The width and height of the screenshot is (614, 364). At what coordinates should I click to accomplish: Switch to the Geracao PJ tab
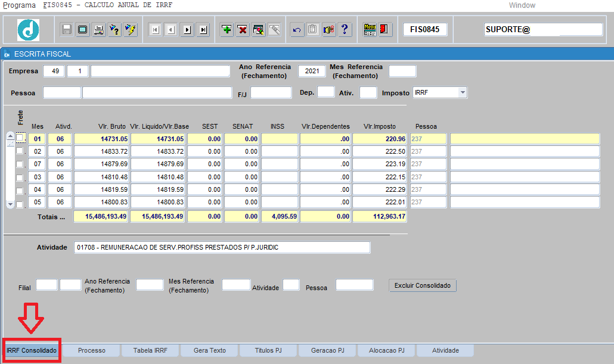pyautogui.click(x=328, y=350)
